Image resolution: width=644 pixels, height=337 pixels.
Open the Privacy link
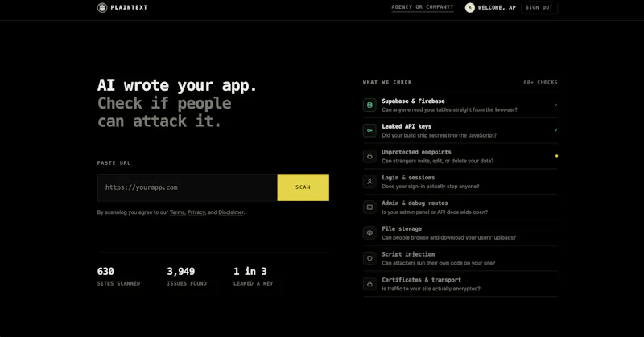[196, 212]
